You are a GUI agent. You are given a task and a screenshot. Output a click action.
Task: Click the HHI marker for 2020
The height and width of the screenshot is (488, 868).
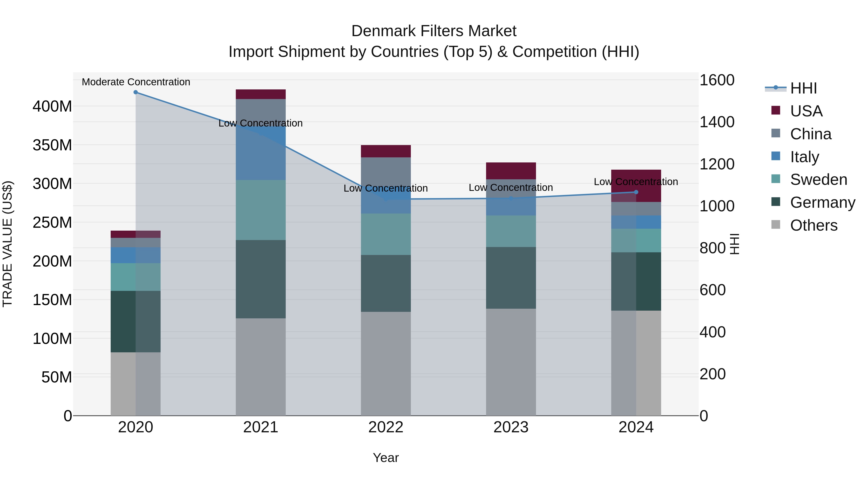coord(136,92)
